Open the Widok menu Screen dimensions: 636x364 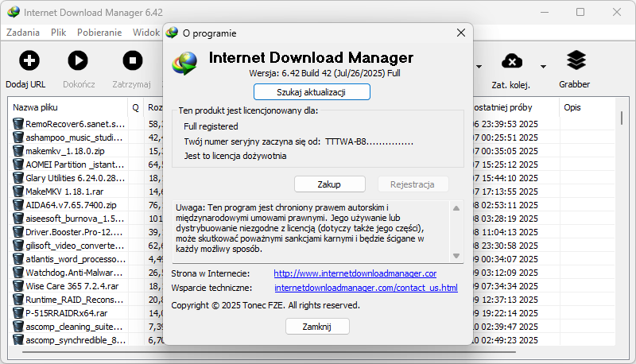146,33
